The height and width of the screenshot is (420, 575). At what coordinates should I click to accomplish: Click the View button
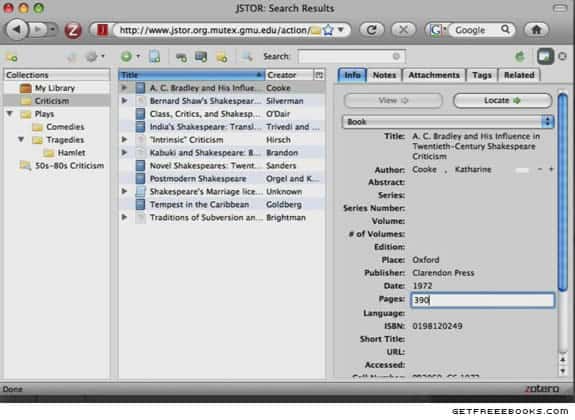point(393,101)
